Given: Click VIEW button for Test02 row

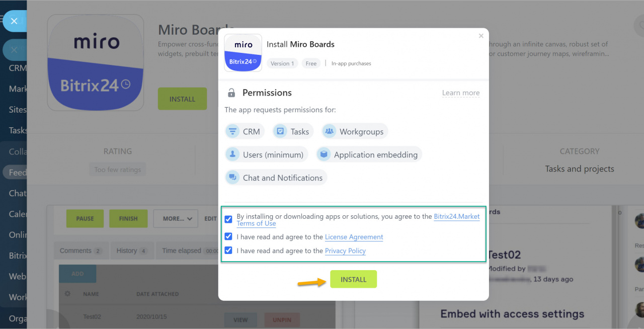Looking at the screenshot, I should click(x=240, y=320).
